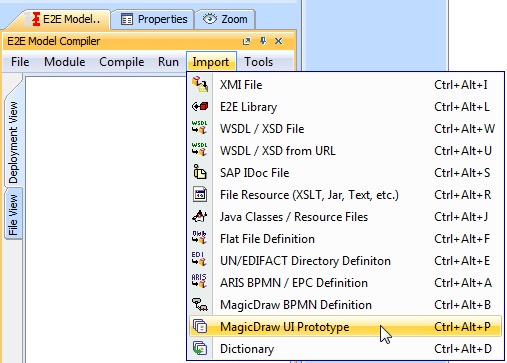Click the SAP IDoc File icon
This screenshot has width=507, height=363.
coord(200,172)
